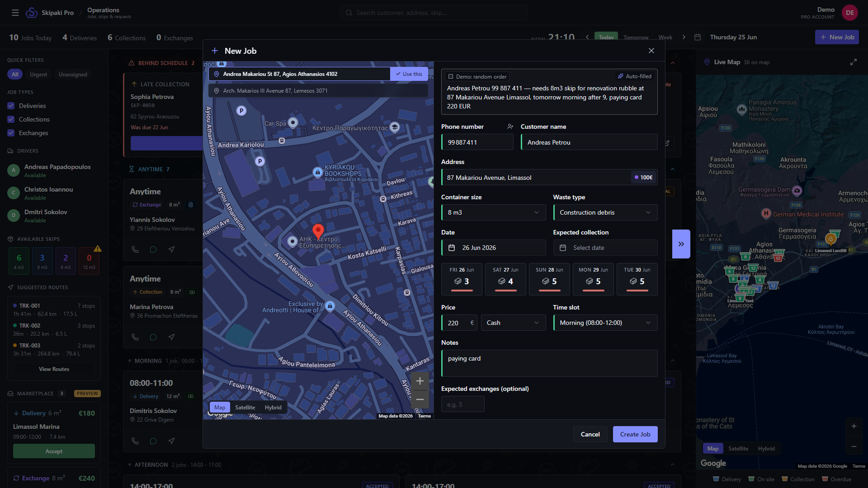The height and width of the screenshot is (488, 868).
Task: Switch to Week view tab
Action: click(665, 37)
